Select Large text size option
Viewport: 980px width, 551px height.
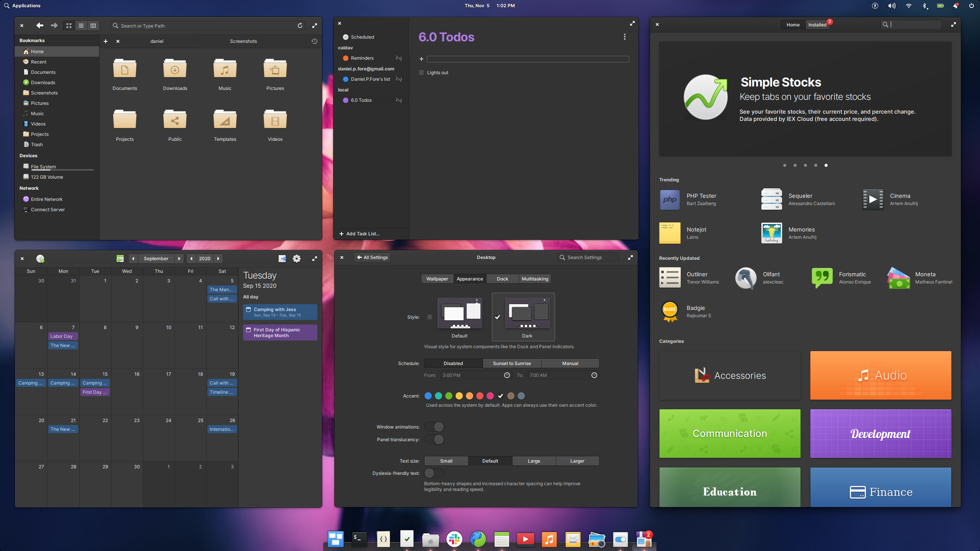533,461
